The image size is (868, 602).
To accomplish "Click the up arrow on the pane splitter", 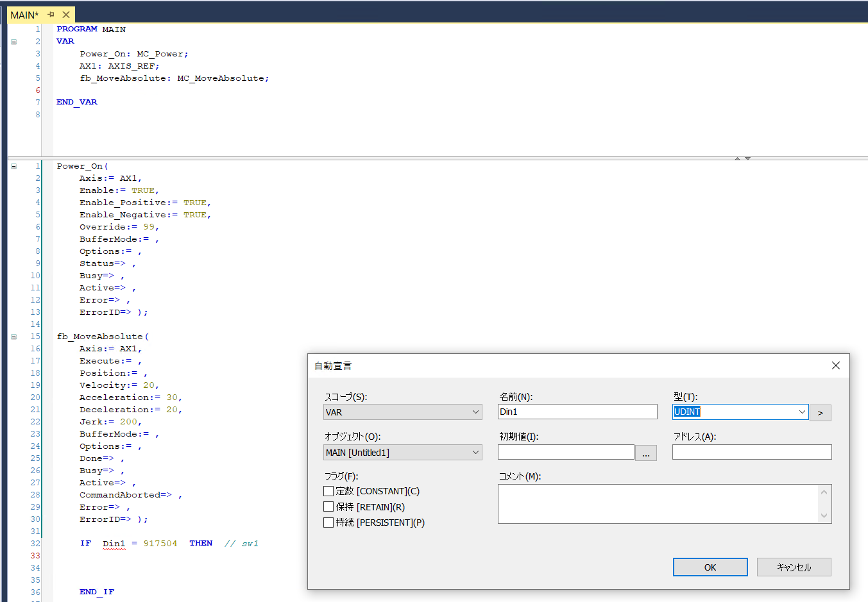I will 738,158.
